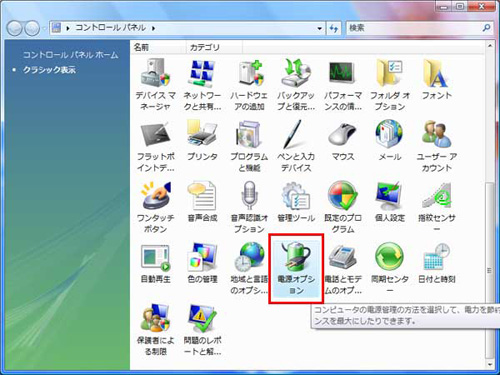Click scrollbar down arrow
The height and width of the screenshot is (375, 500).
(x=490, y=365)
